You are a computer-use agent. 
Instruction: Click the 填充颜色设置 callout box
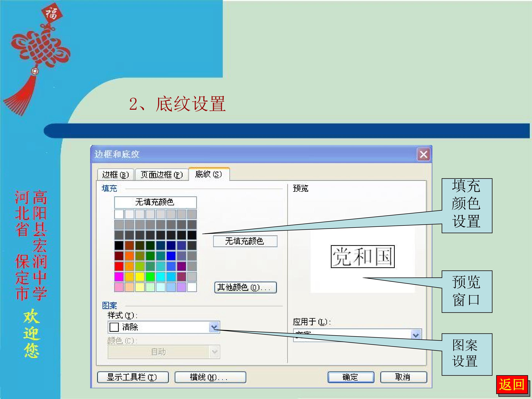point(467,206)
